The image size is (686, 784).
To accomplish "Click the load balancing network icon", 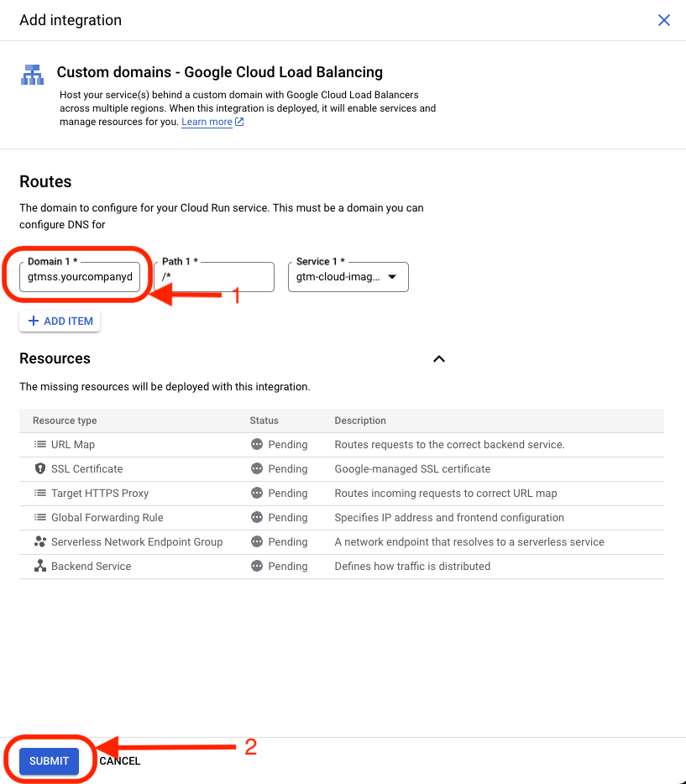I will (x=32, y=75).
